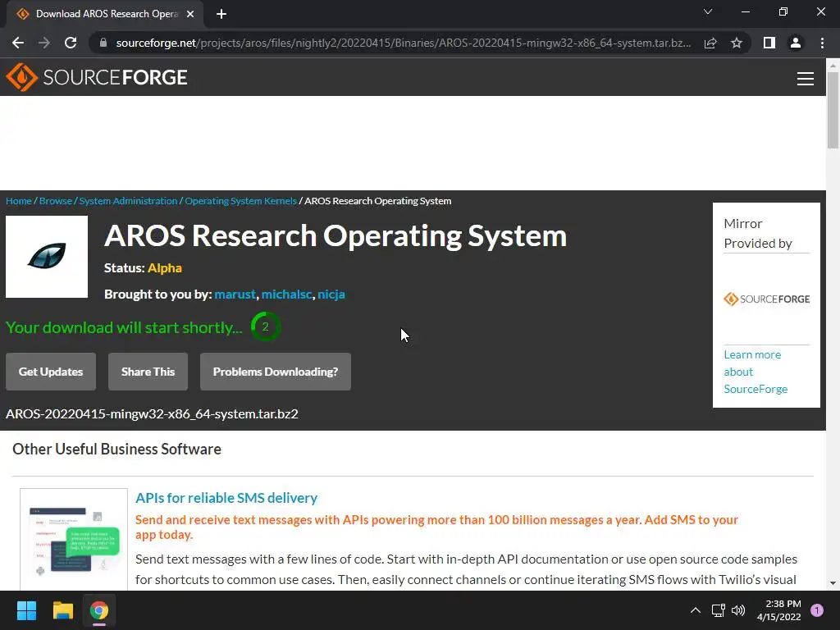Bookmark this page with the star icon
Viewport: 840px width, 630px height.
[x=737, y=43]
